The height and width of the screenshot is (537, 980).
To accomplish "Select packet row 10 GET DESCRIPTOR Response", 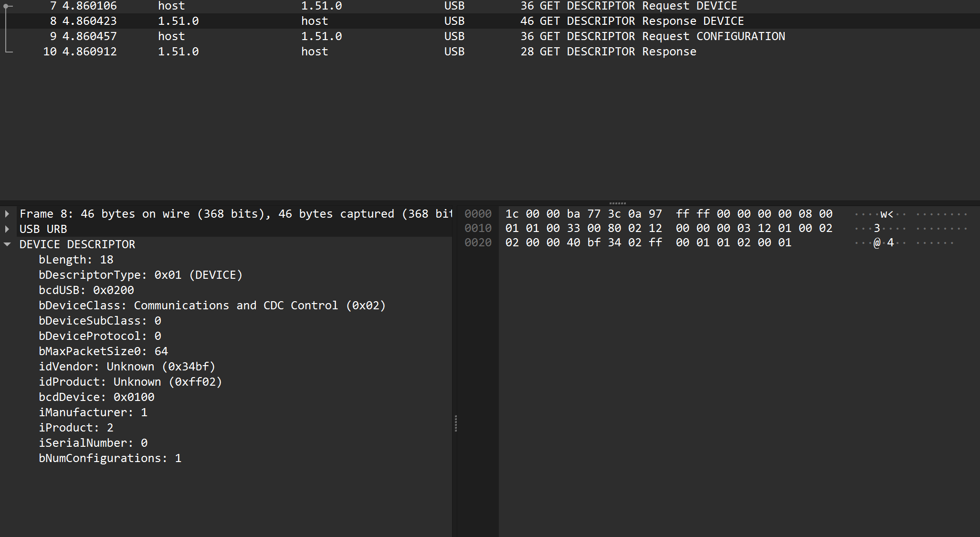I will coord(490,52).
